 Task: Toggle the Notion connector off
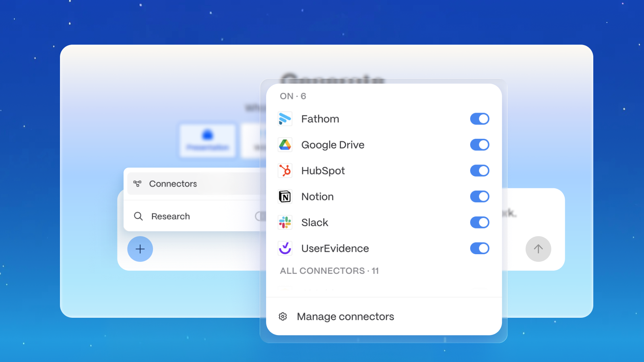[x=480, y=197]
